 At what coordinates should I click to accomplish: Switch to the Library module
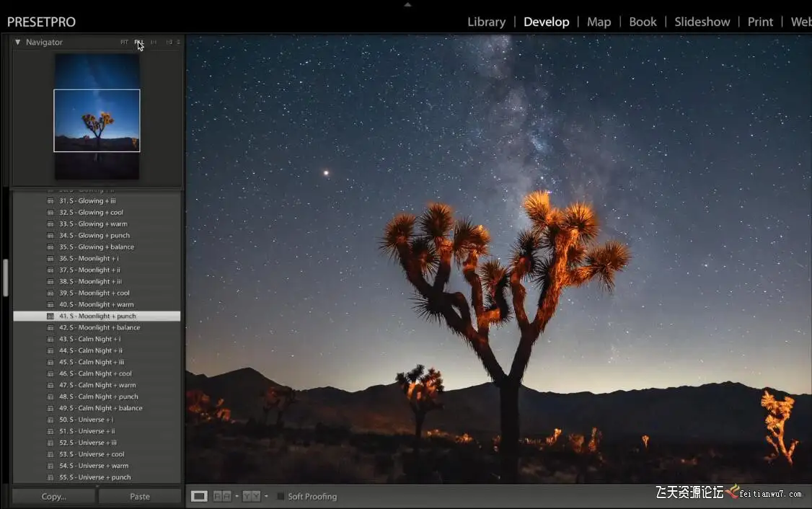click(x=486, y=22)
